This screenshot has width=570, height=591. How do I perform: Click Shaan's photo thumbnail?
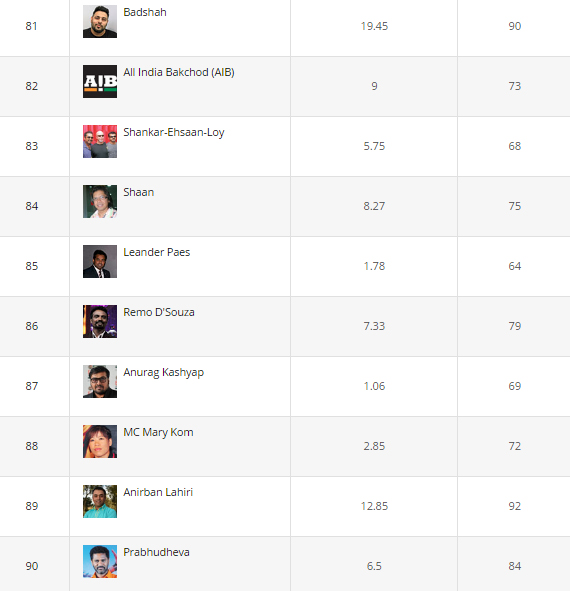coord(100,201)
